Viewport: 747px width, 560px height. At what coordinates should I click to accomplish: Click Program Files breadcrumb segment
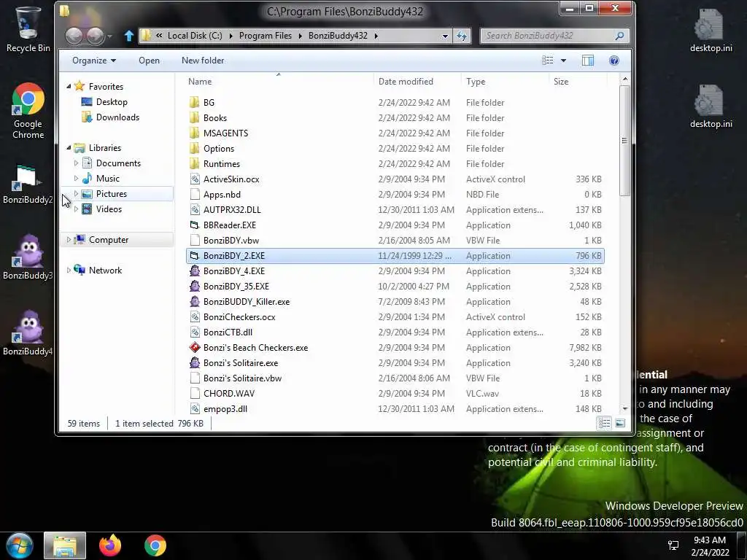pos(266,36)
